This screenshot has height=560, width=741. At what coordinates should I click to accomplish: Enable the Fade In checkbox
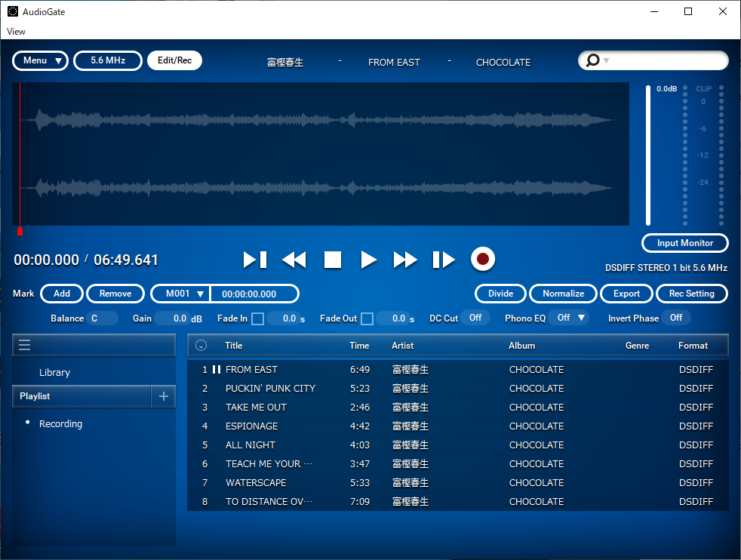(x=257, y=318)
